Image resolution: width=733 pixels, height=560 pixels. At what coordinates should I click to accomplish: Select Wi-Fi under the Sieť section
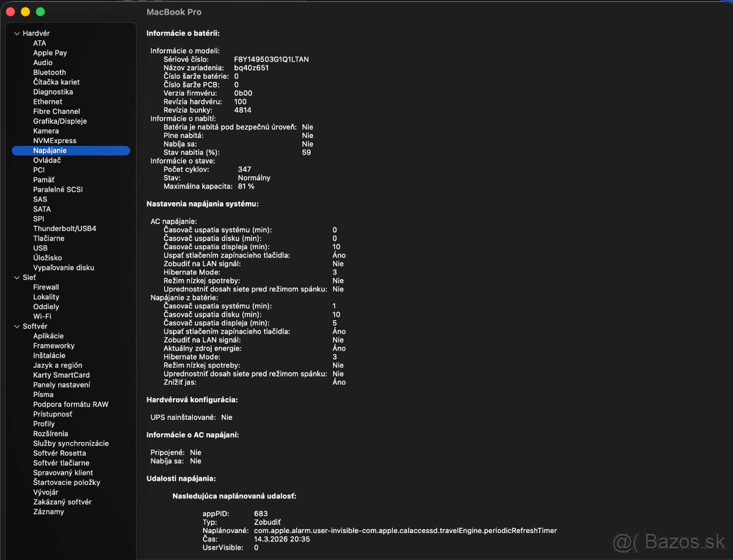click(42, 316)
